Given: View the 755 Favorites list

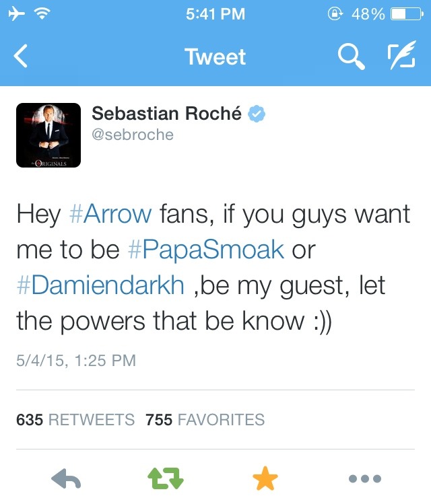Looking at the screenshot, I should (x=205, y=420).
